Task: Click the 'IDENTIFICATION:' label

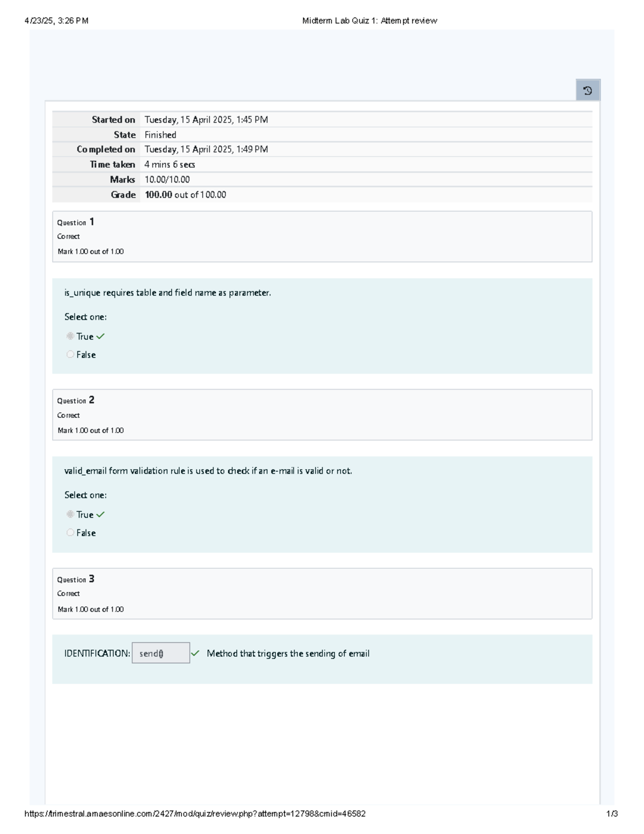Action: coord(97,654)
